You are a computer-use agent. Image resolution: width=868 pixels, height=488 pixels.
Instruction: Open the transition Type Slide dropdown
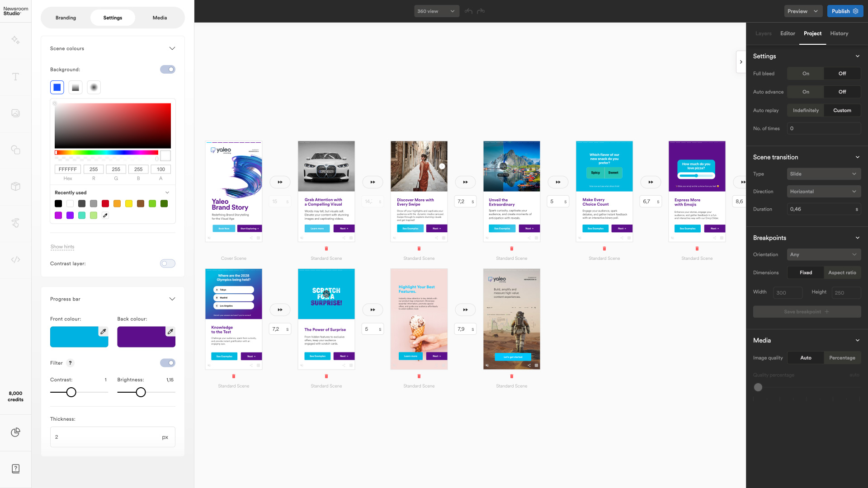(824, 174)
